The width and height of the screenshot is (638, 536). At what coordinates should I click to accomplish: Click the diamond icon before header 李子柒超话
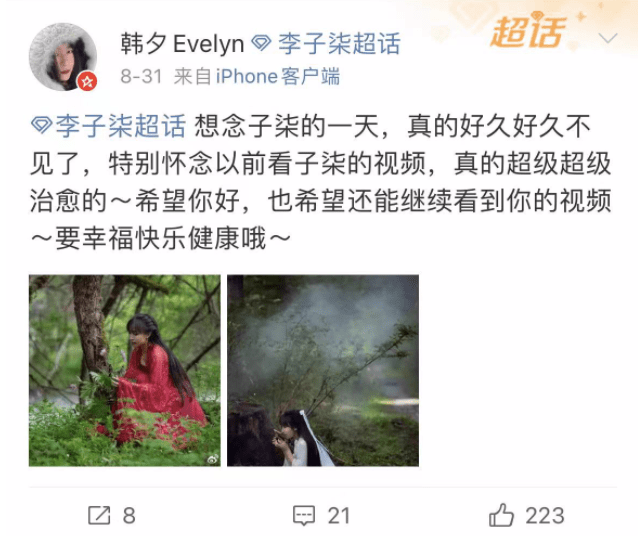(x=261, y=44)
